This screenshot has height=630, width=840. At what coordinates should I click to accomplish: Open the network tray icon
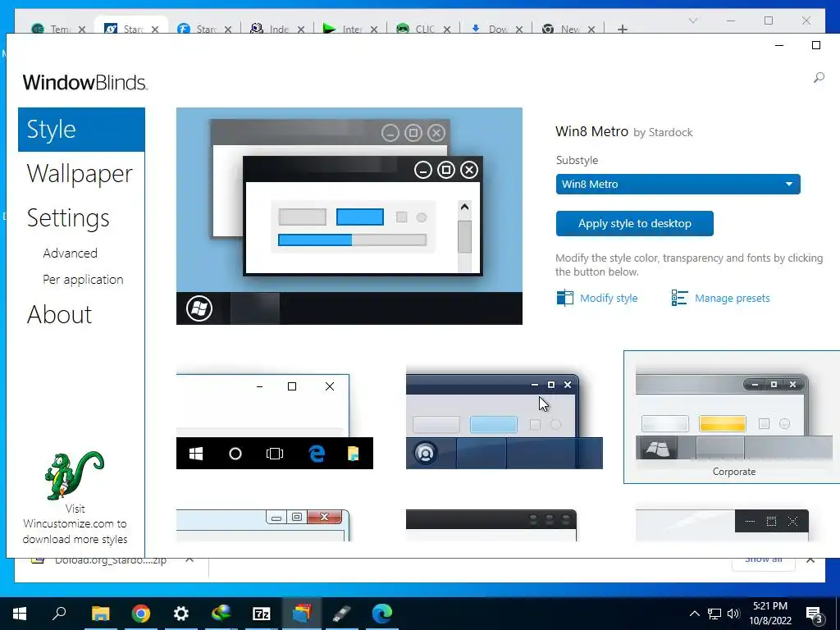pos(714,614)
